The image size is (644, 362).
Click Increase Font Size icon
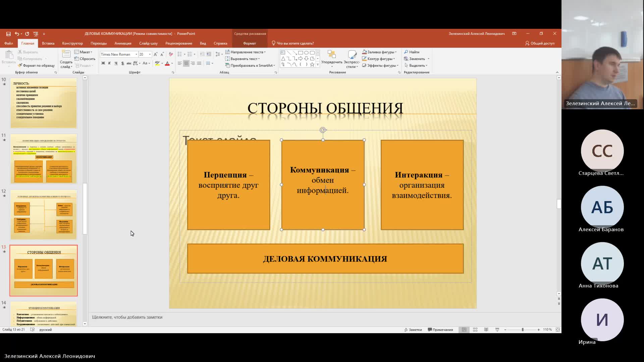pyautogui.click(x=155, y=54)
